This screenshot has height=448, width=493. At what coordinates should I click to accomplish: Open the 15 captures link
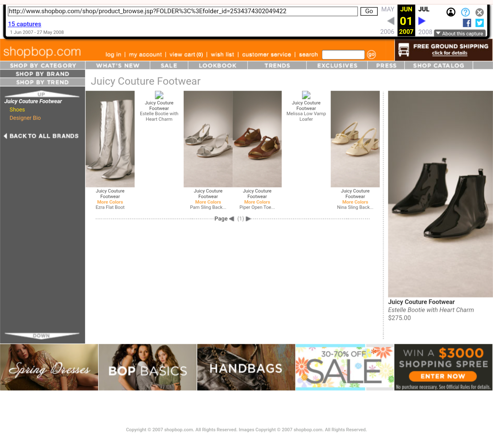pos(24,24)
